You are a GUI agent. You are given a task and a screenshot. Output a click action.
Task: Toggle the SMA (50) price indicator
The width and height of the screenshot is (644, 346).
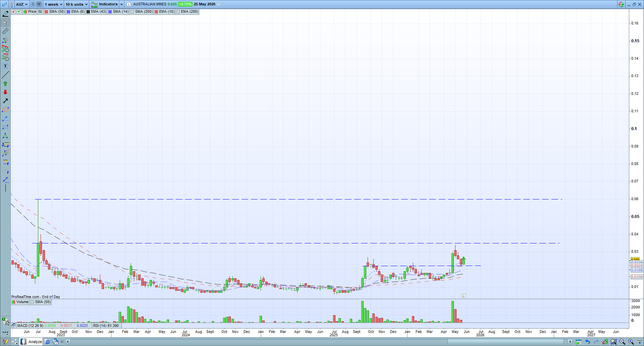54,11
